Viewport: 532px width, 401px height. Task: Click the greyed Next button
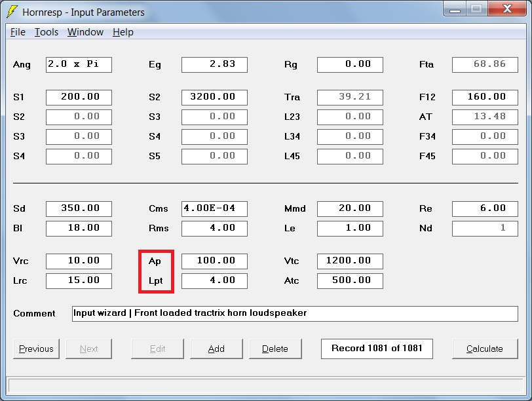click(89, 349)
